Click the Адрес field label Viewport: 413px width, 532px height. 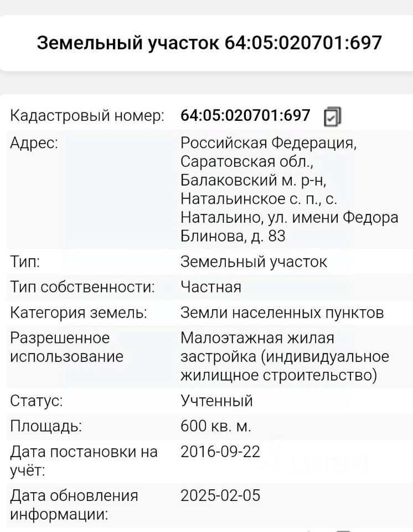pos(34,143)
